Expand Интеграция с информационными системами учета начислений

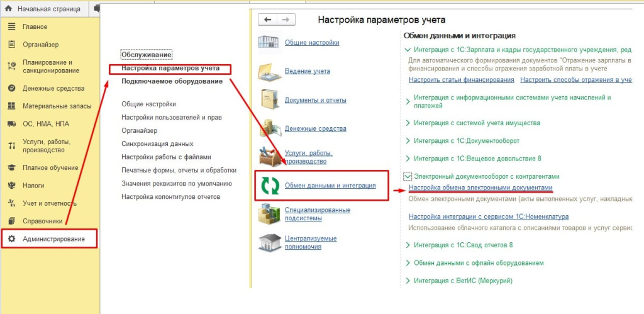(x=408, y=101)
